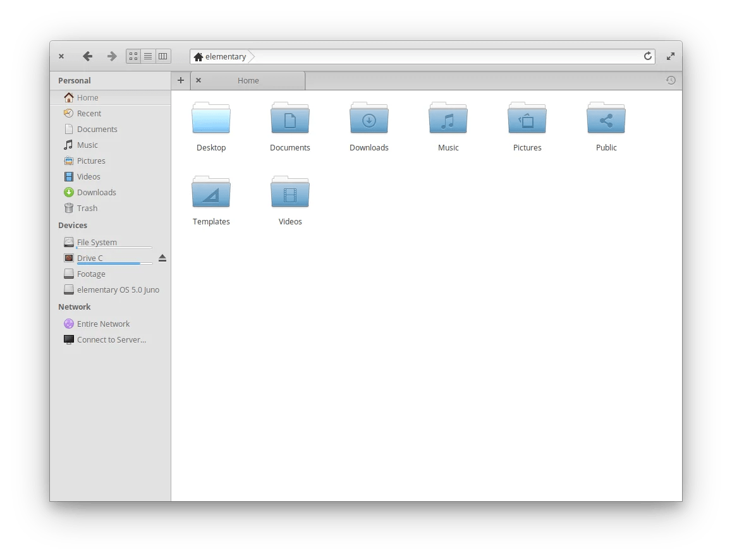Select Entire Network under Network
The height and width of the screenshot is (560, 732).
tap(104, 324)
